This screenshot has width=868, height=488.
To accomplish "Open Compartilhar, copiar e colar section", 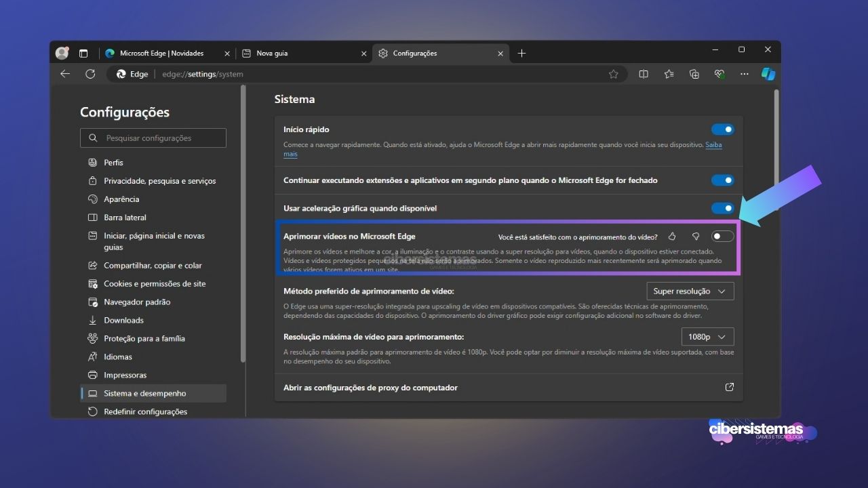I will coord(153,266).
